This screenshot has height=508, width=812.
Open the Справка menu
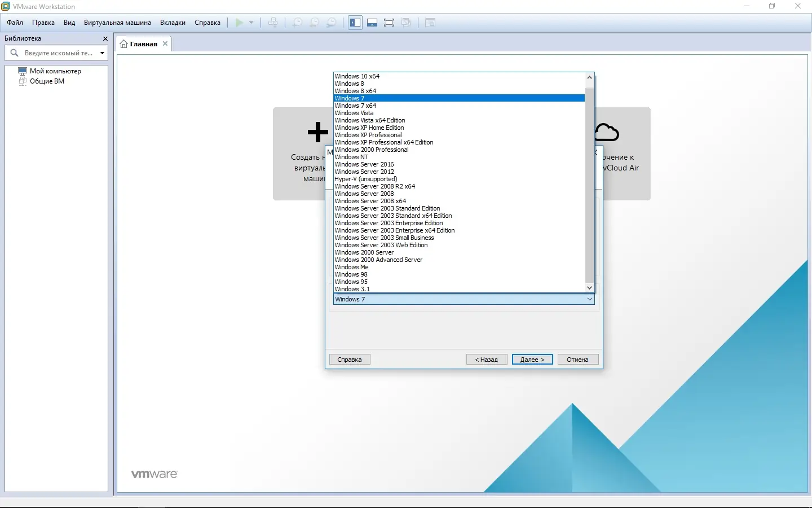(208, 23)
